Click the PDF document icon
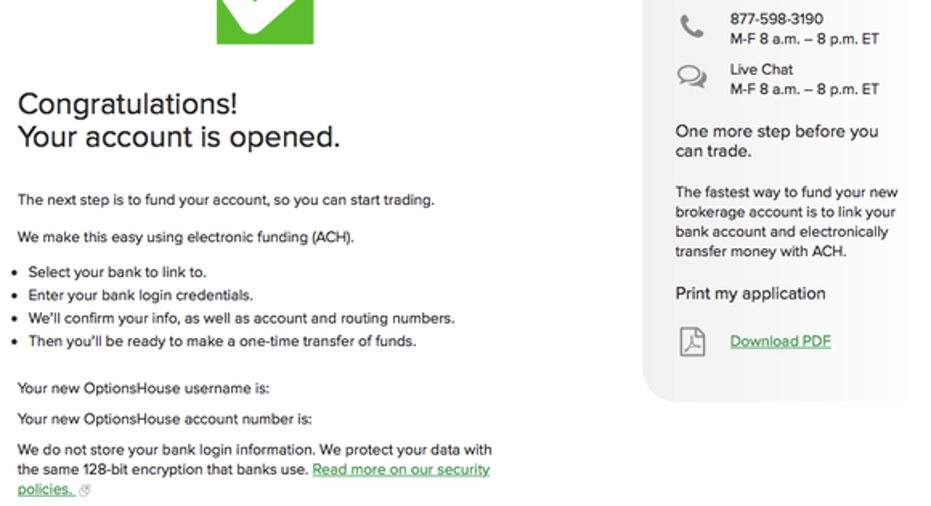931x506 pixels. (x=692, y=341)
